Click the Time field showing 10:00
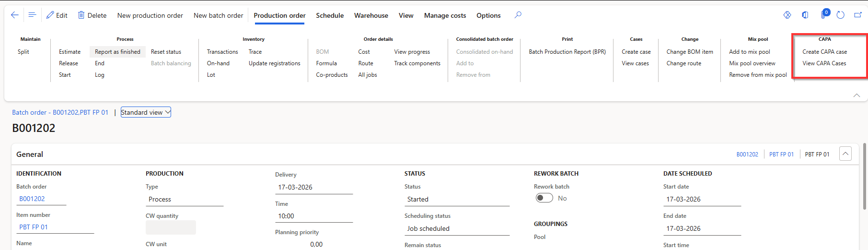 314,216
